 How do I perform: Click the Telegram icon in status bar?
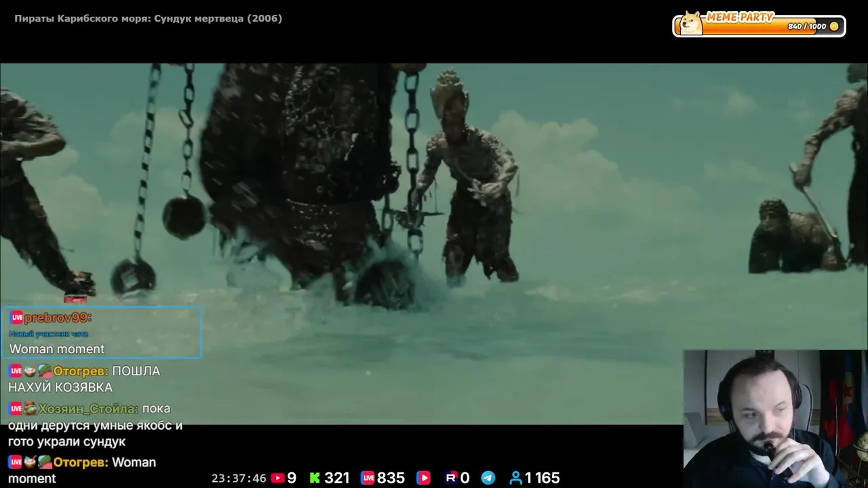(x=488, y=479)
